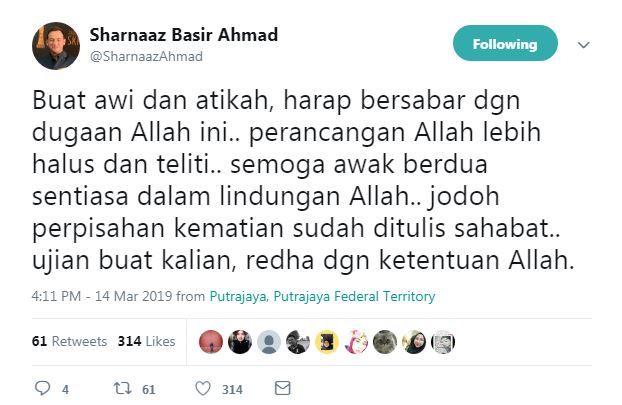Click the red first liker avatar
Viewport: 622px width, 405px height.
tap(211, 342)
